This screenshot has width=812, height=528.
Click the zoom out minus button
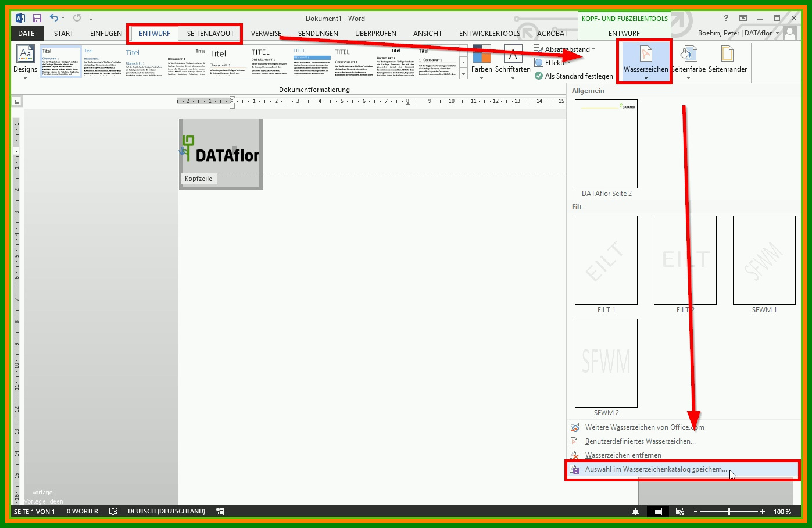coord(696,512)
